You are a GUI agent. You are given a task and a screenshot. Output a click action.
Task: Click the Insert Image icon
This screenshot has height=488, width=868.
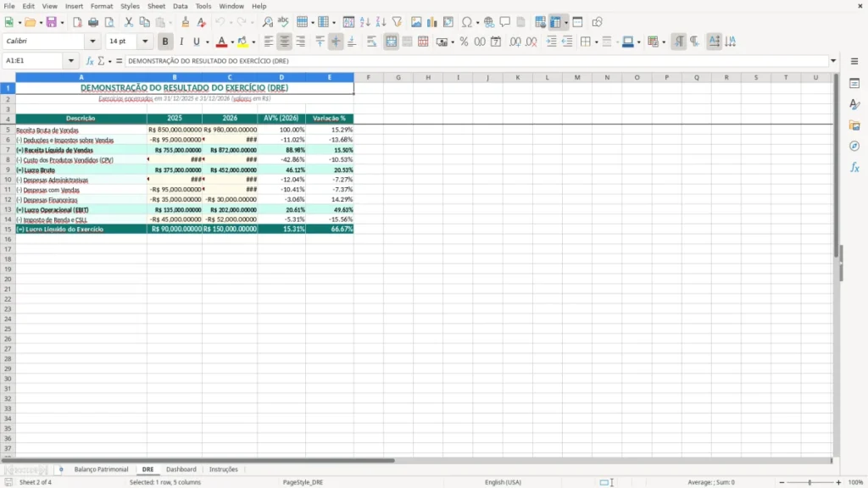click(416, 22)
